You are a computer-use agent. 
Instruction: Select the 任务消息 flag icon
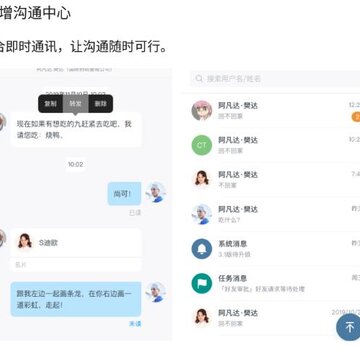point(202,283)
